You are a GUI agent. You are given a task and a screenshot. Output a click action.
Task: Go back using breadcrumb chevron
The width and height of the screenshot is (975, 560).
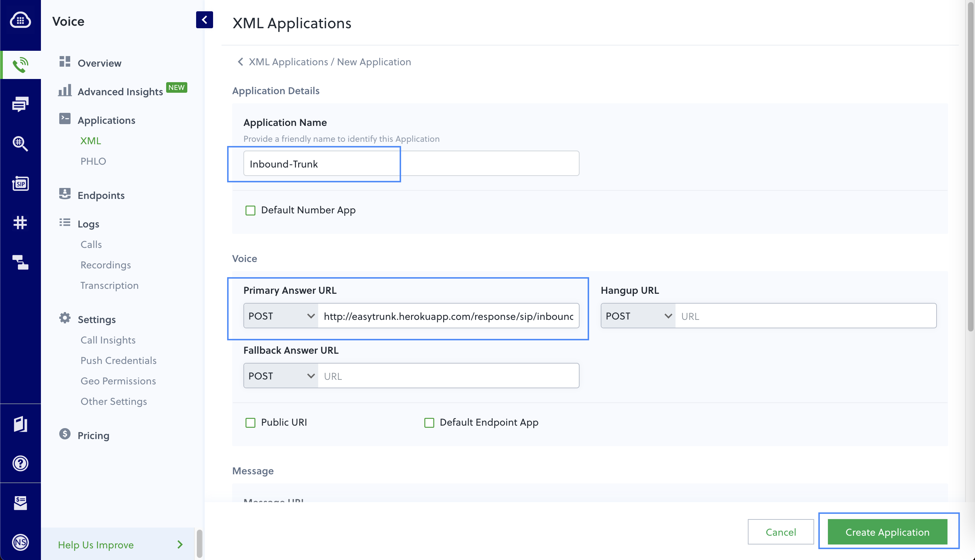tap(240, 62)
